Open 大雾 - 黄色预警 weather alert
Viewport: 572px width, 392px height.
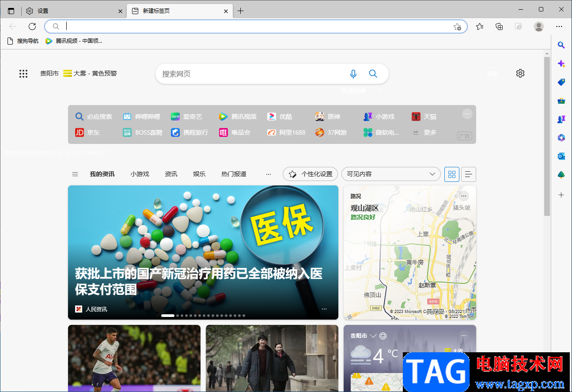point(90,73)
